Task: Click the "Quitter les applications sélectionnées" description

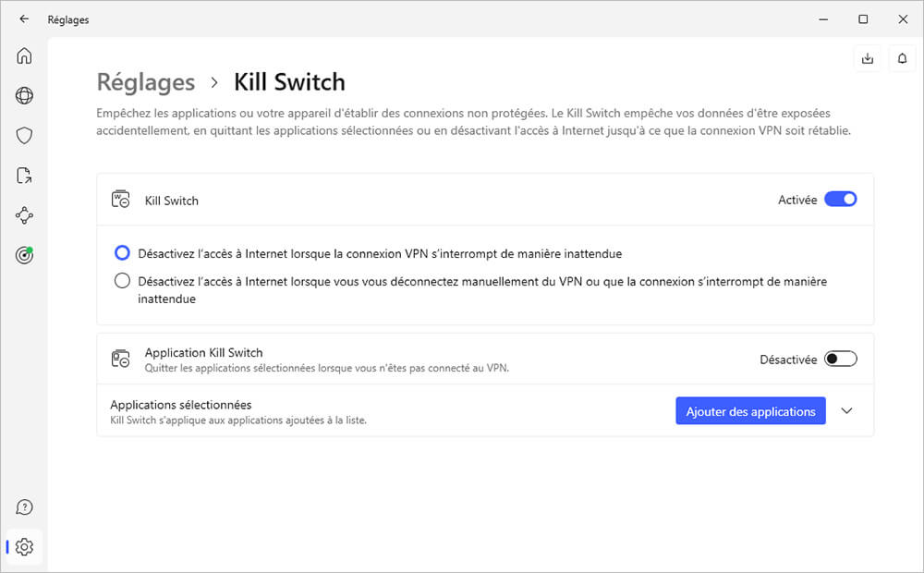Action: coord(327,368)
